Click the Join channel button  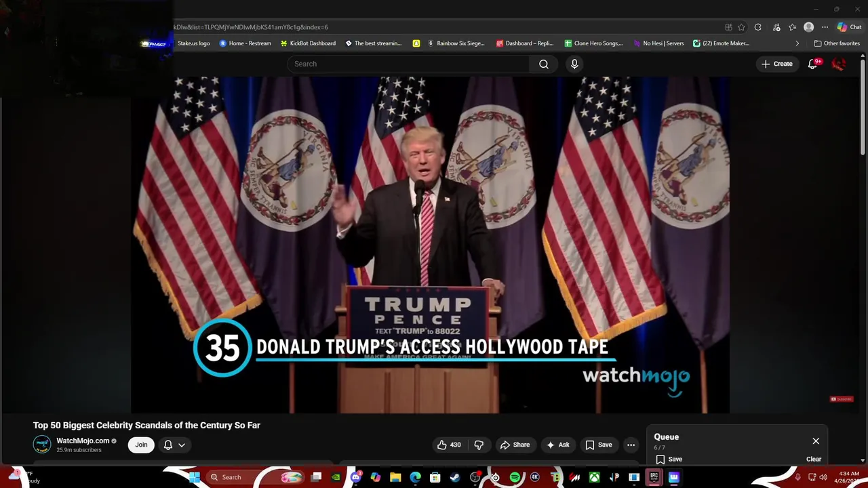141,445
